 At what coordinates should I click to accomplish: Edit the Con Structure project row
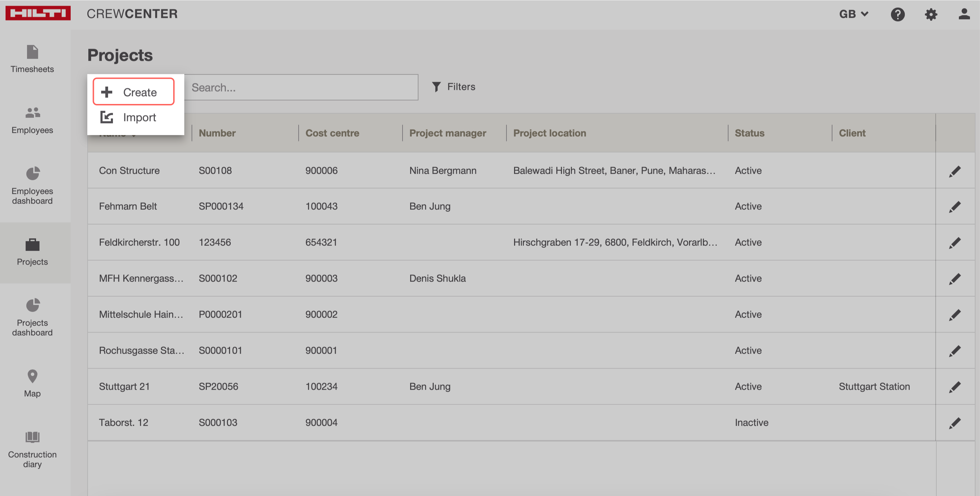coord(954,171)
